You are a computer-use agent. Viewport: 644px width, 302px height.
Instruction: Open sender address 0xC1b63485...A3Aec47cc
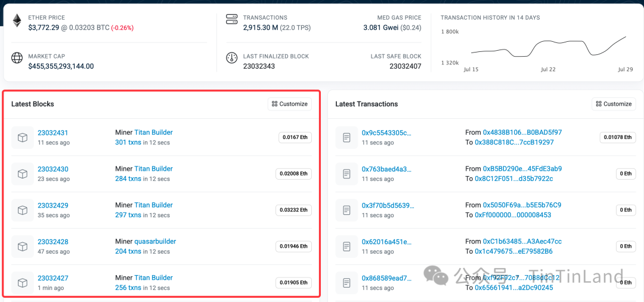[522, 241]
